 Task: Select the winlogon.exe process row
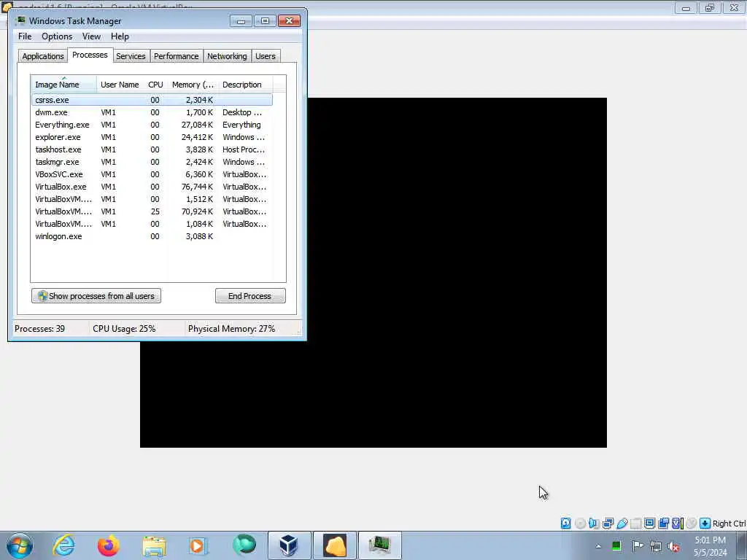pyautogui.click(x=152, y=236)
